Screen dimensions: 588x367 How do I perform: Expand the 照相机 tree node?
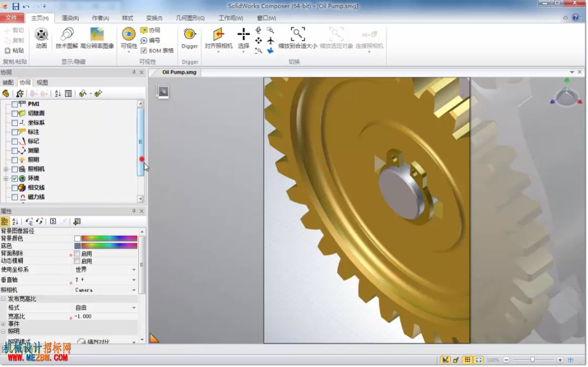click(6, 169)
